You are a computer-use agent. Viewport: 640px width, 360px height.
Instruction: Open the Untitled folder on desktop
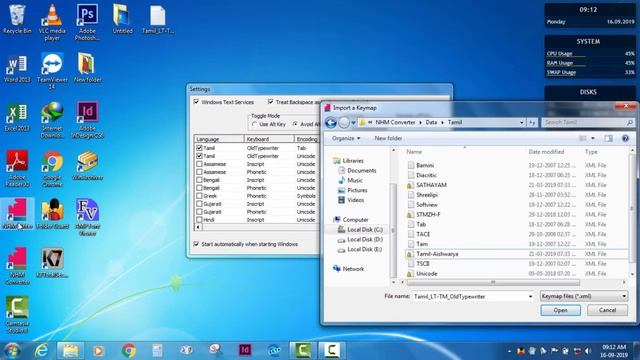(x=122, y=19)
